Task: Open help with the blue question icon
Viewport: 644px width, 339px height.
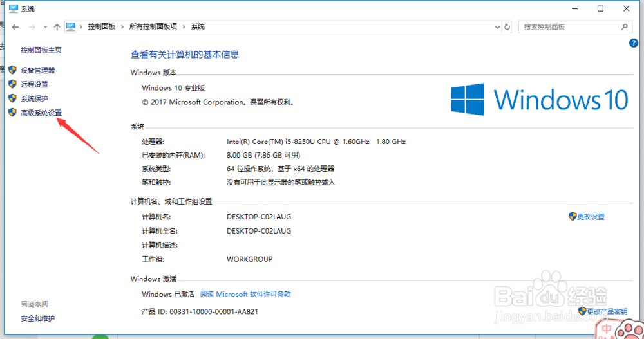Action: (x=633, y=43)
